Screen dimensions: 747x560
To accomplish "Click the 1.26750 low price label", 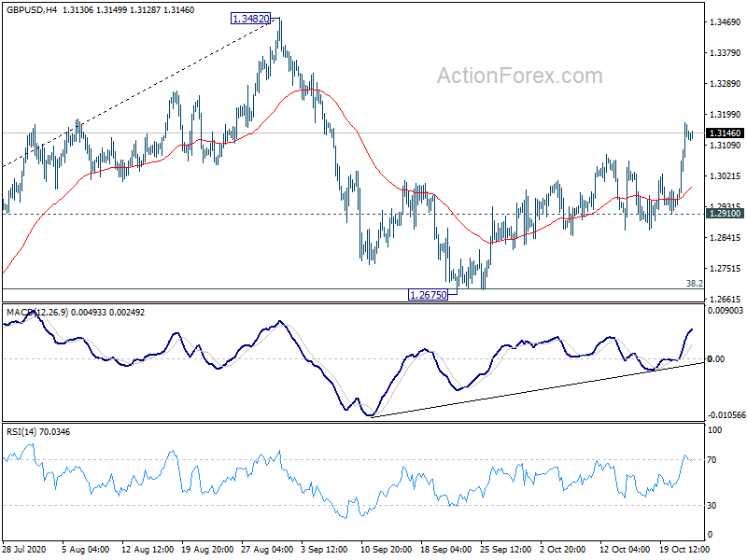I will pyautogui.click(x=429, y=295).
